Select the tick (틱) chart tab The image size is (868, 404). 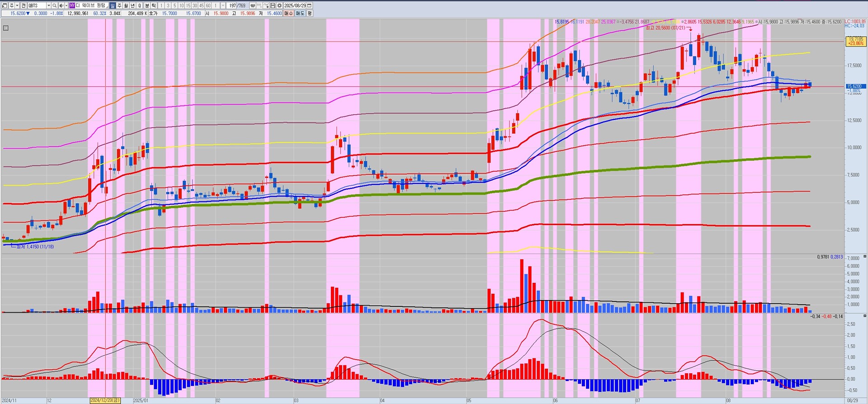click(154, 5)
